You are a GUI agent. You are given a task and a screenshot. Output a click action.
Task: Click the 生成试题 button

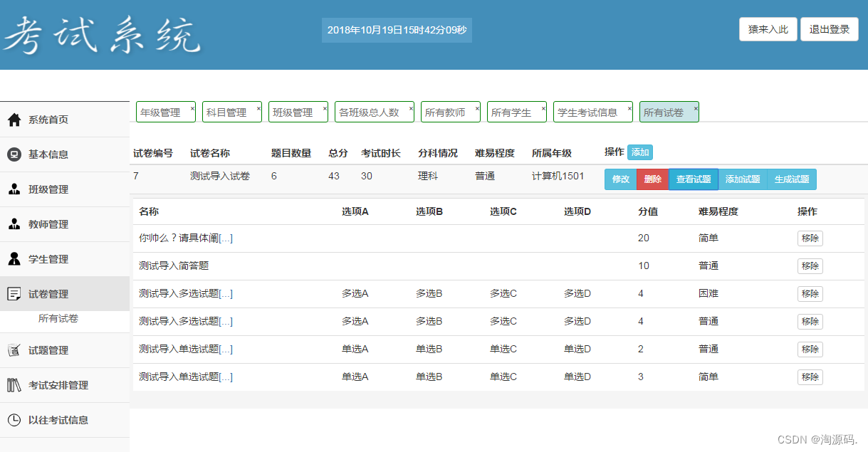pos(792,179)
